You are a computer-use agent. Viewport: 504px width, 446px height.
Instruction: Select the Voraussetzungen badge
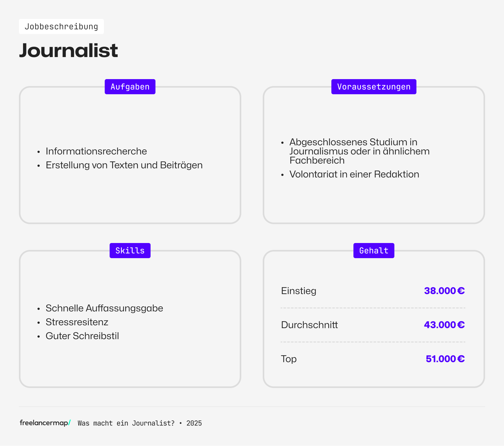tap(374, 87)
